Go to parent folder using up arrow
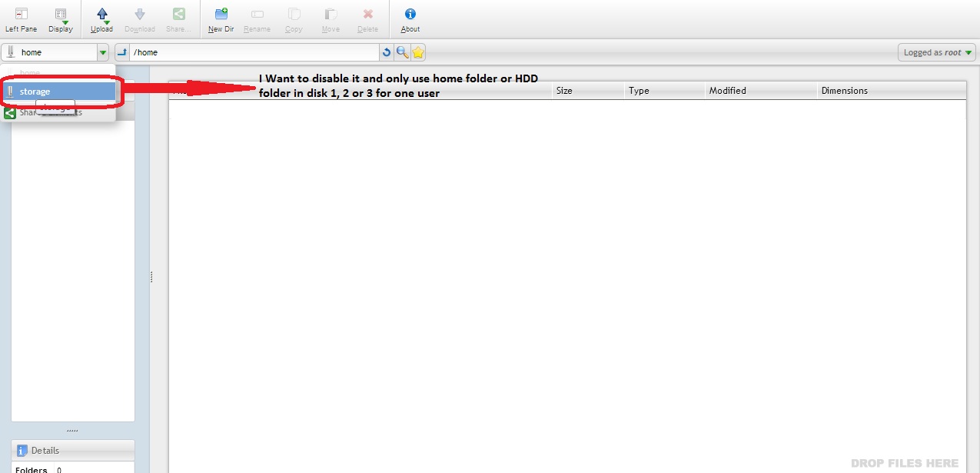The width and height of the screenshot is (980, 473). pos(121,52)
